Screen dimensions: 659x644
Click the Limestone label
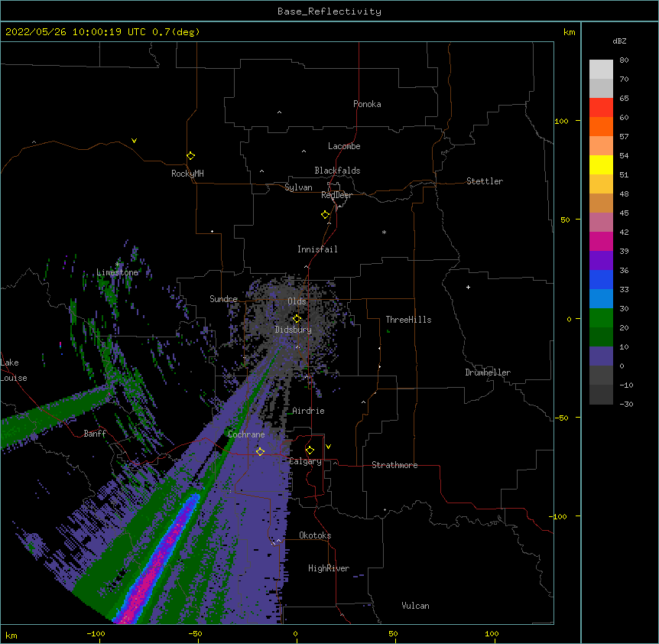tap(117, 272)
